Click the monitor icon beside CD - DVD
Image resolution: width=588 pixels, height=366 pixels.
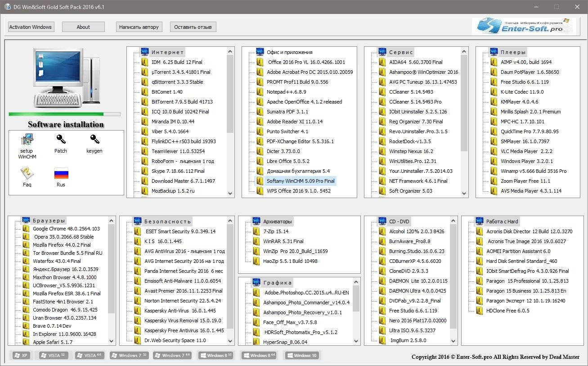[382, 221]
